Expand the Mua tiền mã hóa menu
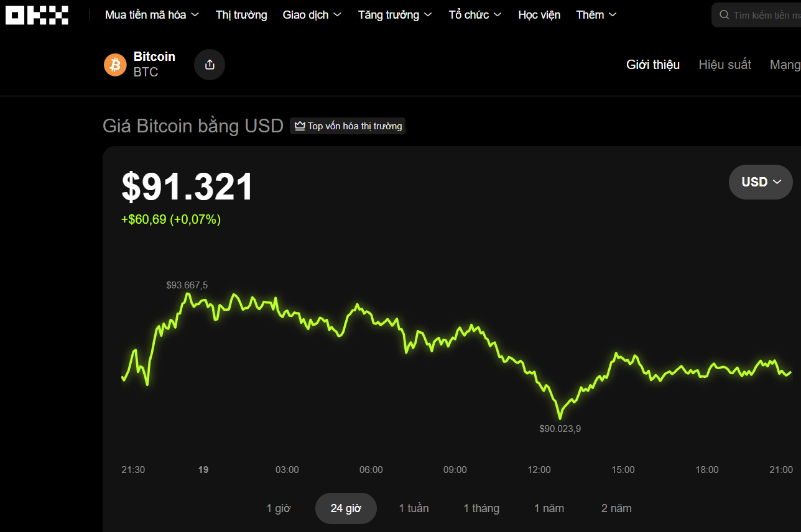This screenshot has height=532, width=801. [152, 15]
